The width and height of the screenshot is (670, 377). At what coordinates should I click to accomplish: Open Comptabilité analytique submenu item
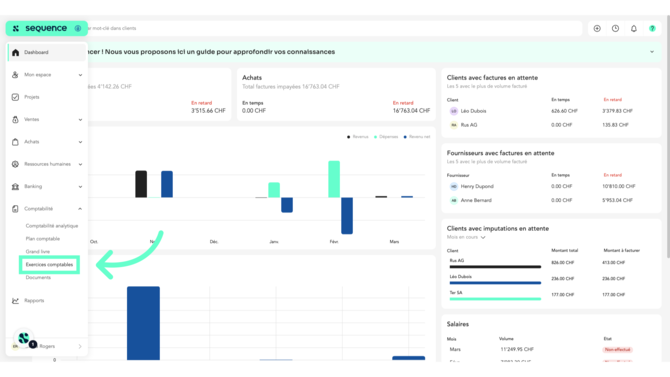pyautogui.click(x=52, y=226)
